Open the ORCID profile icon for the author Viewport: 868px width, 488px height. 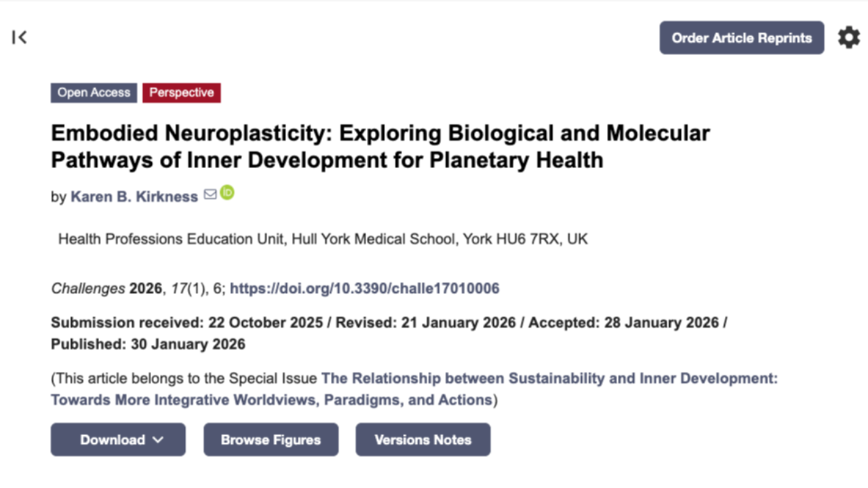(x=226, y=194)
